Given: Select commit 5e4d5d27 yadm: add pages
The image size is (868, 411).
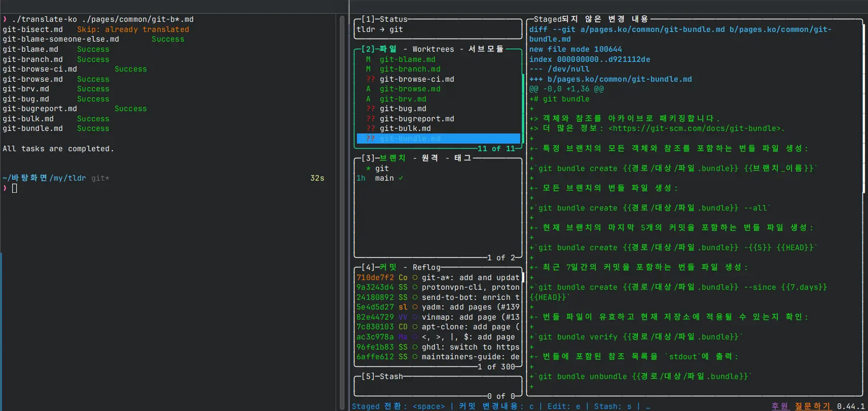Looking at the screenshot, I should point(438,307).
